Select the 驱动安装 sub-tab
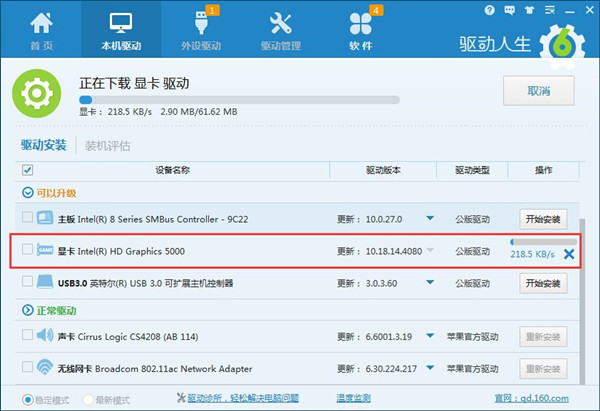 [x=44, y=145]
